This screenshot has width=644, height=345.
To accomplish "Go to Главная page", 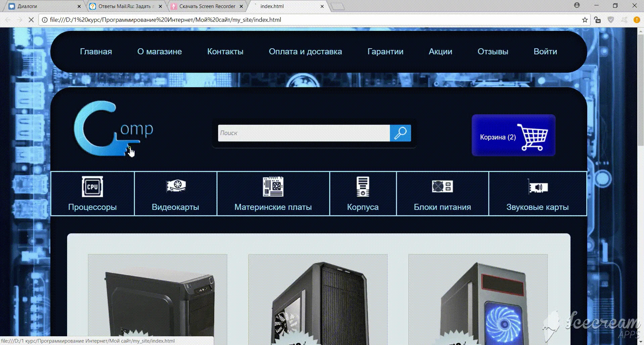I will tap(96, 52).
